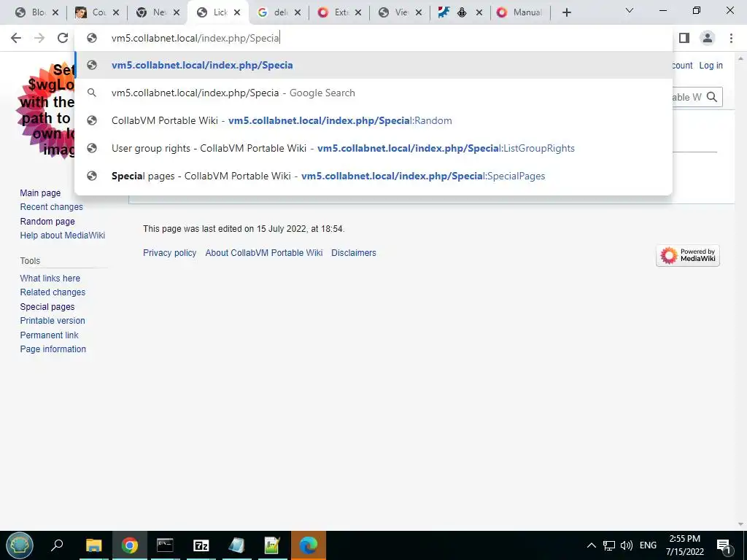Open the Chrome three-dot menu
Image resolution: width=747 pixels, height=560 pixels.
point(731,38)
